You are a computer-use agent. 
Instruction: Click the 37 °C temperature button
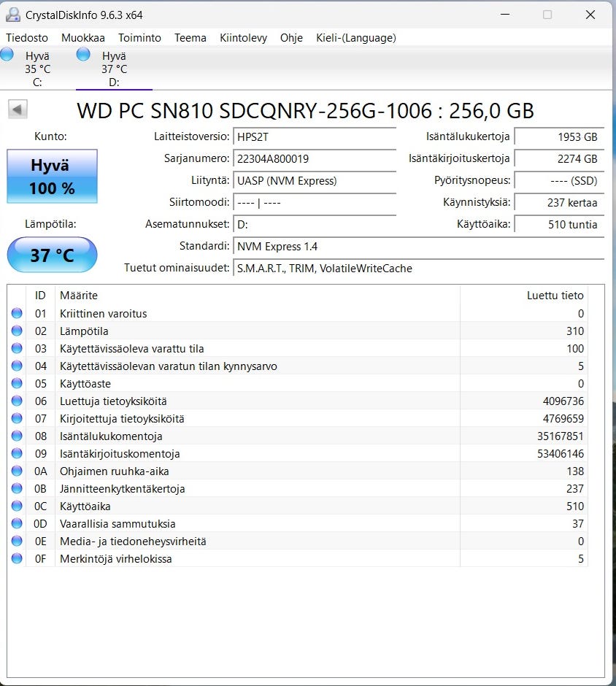point(52,255)
